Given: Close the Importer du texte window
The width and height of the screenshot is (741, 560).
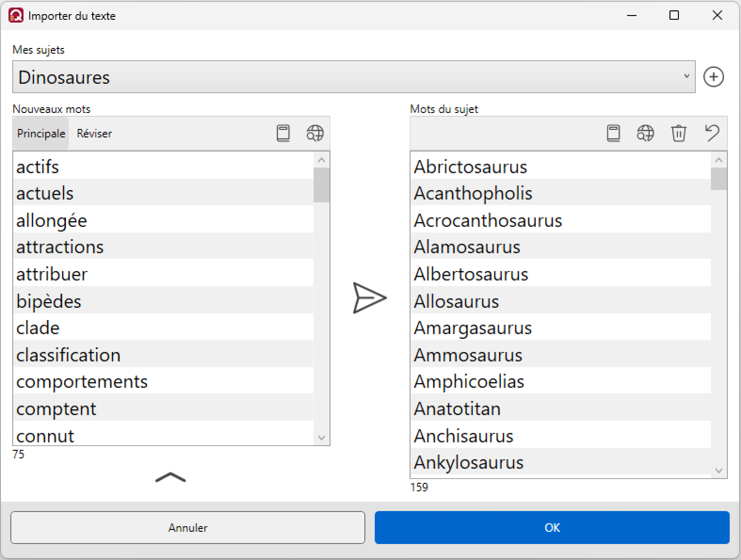Looking at the screenshot, I should click(x=717, y=16).
